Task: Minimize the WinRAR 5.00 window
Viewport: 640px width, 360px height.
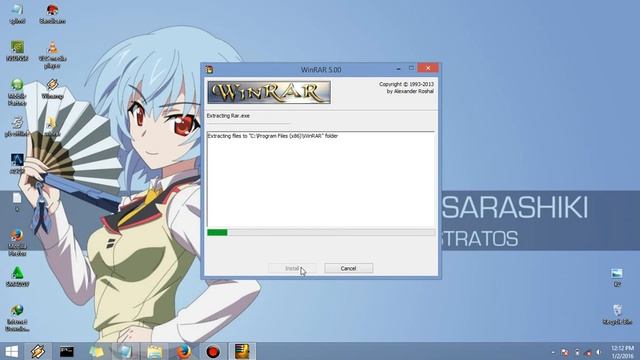Action: point(398,69)
